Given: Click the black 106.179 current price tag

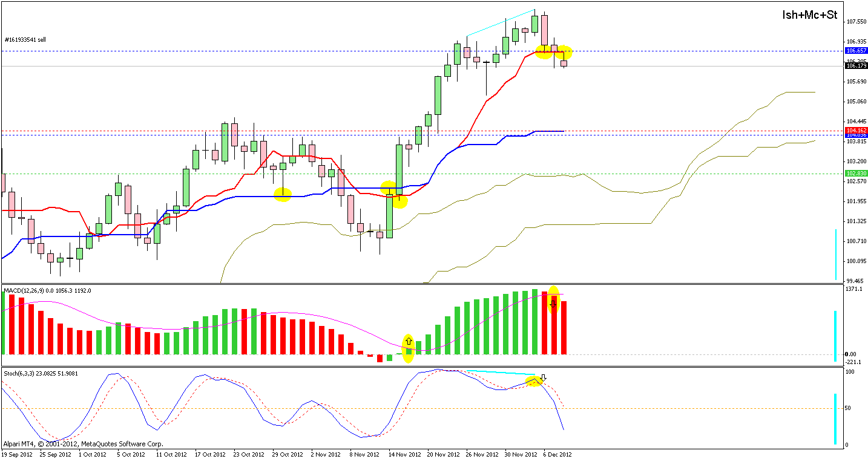Looking at the screenshot, I should [856, 65].
